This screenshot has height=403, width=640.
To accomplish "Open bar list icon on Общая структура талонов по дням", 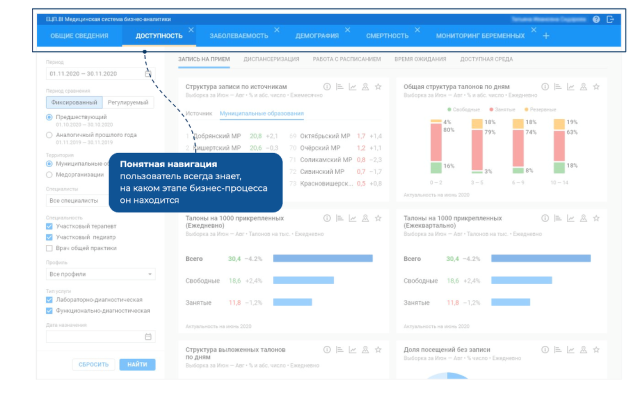I will [558, 87].
